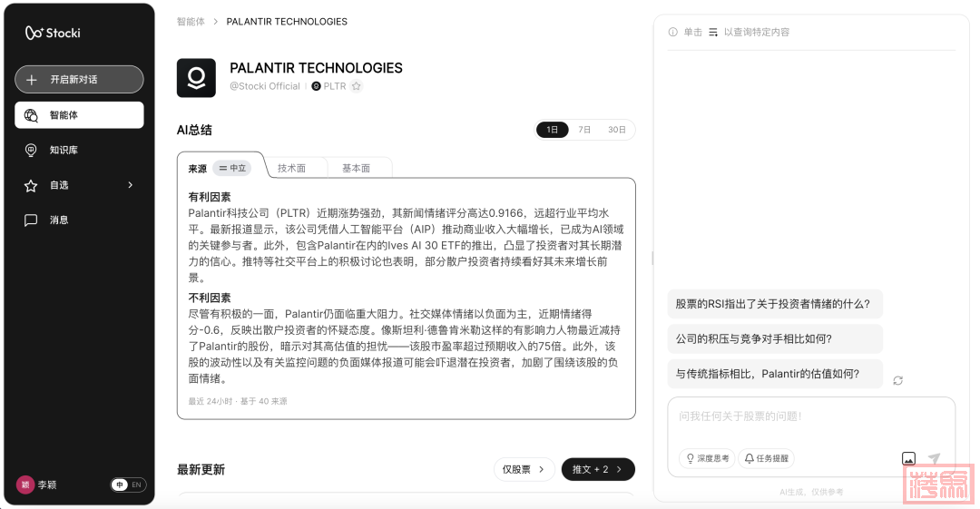Click the 消息 chat bubble icon
Viewport: 980px width, 509px height.
point(31,220)
